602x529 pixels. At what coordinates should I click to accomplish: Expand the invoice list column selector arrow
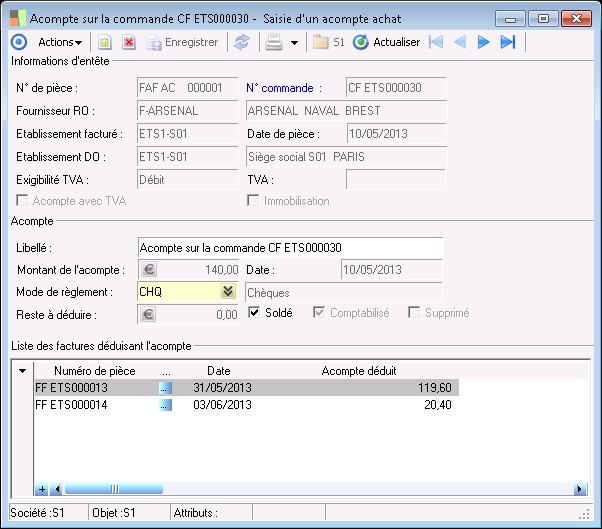24,372
